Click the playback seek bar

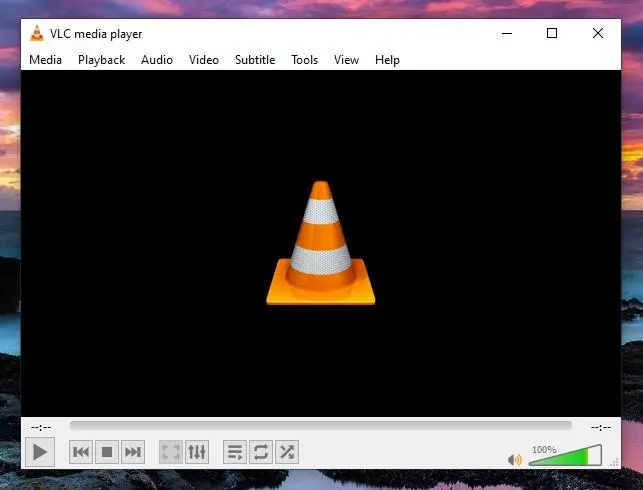tap(321, 425)
